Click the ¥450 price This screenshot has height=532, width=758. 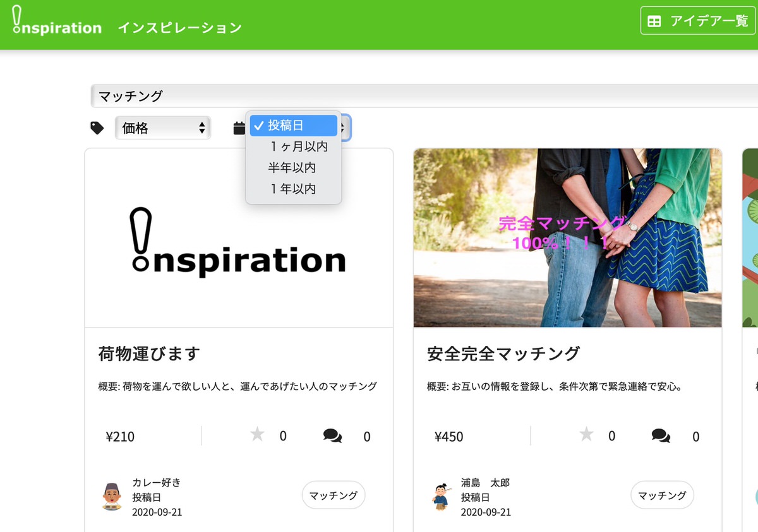click(449, 437)
